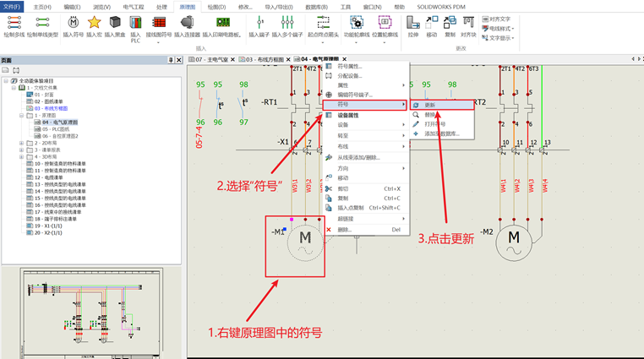
Task: Expand the 2 - 2D布局 folder
Action: pyautogui.click(x=21, y=144)
